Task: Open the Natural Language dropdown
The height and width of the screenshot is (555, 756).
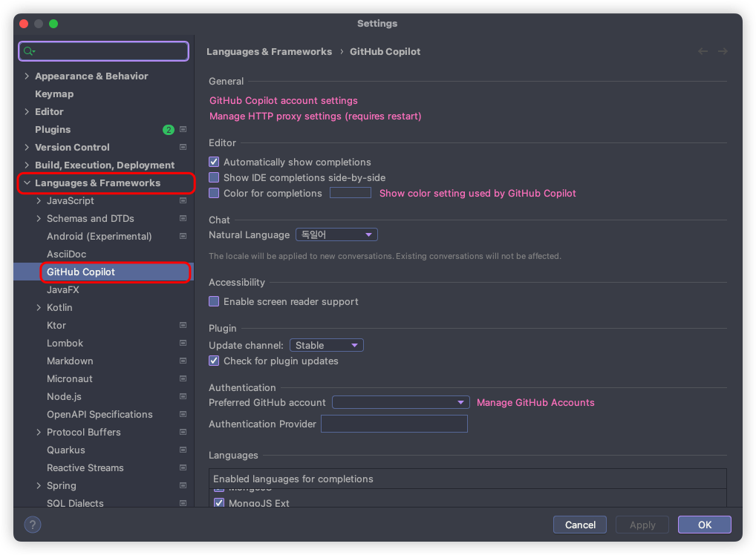Action: [336, 234]
